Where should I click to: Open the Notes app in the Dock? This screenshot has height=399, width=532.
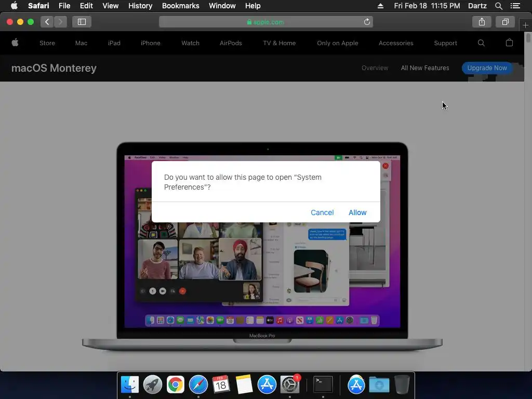pos(244,385)
